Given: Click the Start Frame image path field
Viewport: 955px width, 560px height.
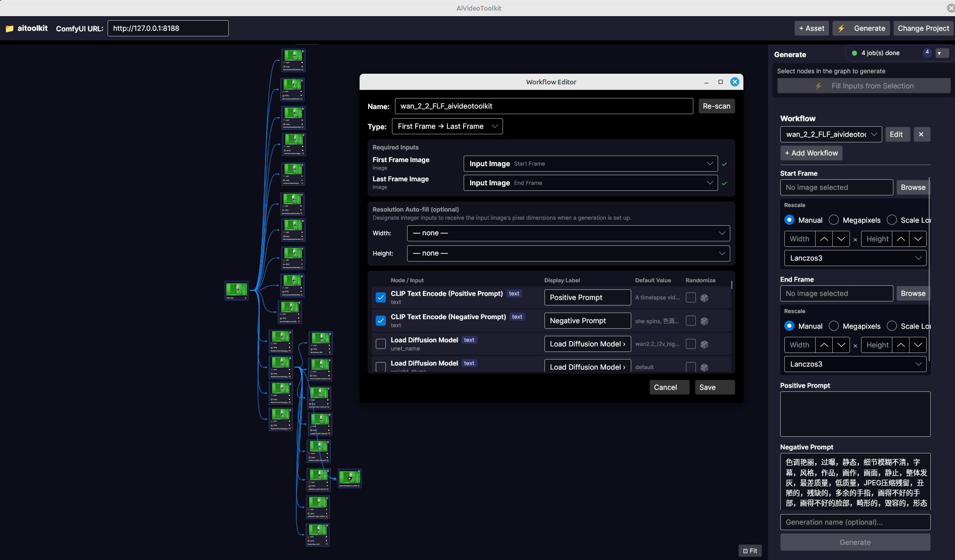Looking at the screenshot, I should tap(836, 187).
